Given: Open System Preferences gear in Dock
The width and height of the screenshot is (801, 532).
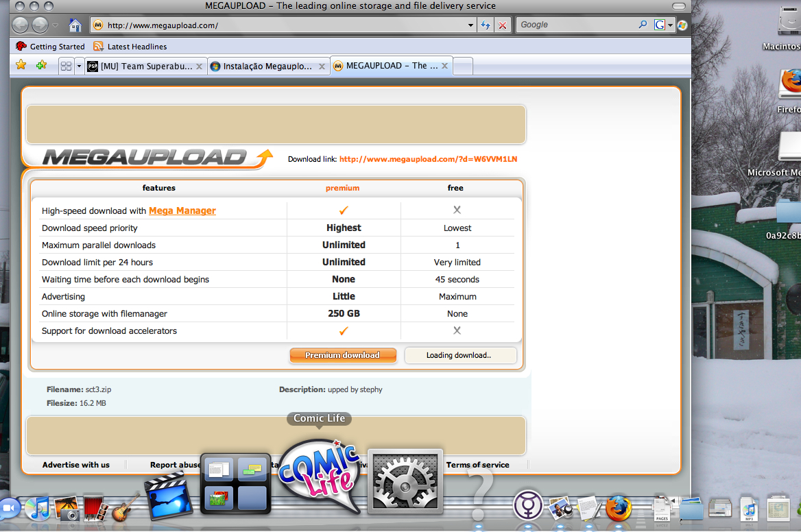Looking at the screenshot, I should 405,482.
